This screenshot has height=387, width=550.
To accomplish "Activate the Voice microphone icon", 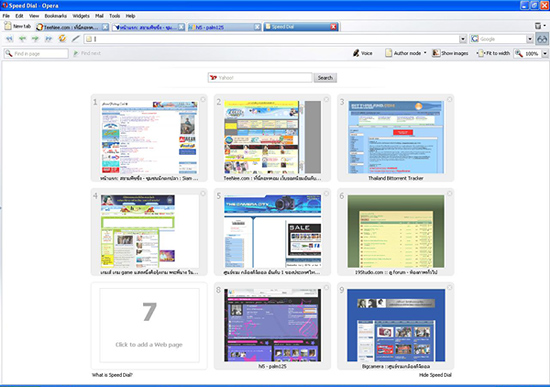I will point(356,53).
